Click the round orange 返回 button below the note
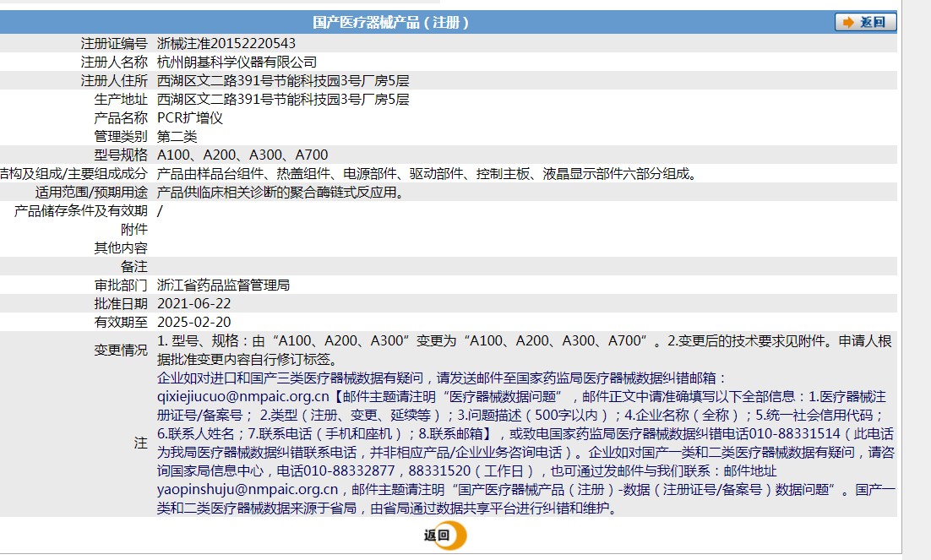Screen dimensions: 931x560 pos(445,535)
